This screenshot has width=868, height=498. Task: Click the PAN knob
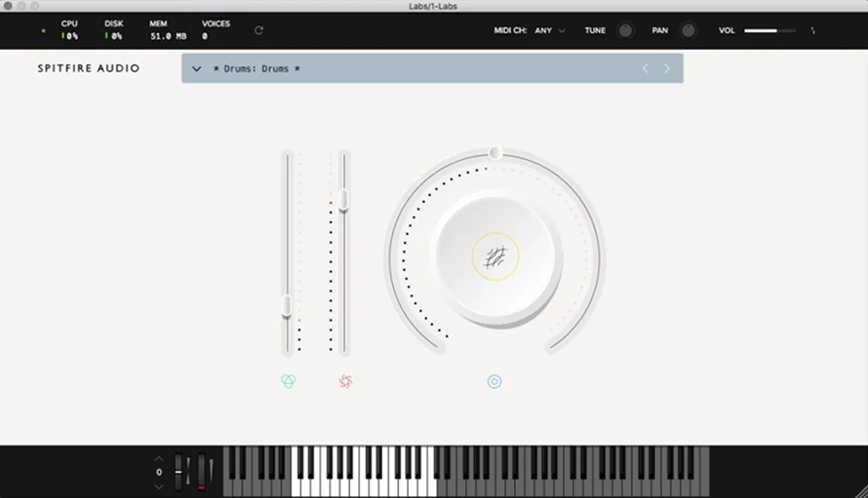689,30
